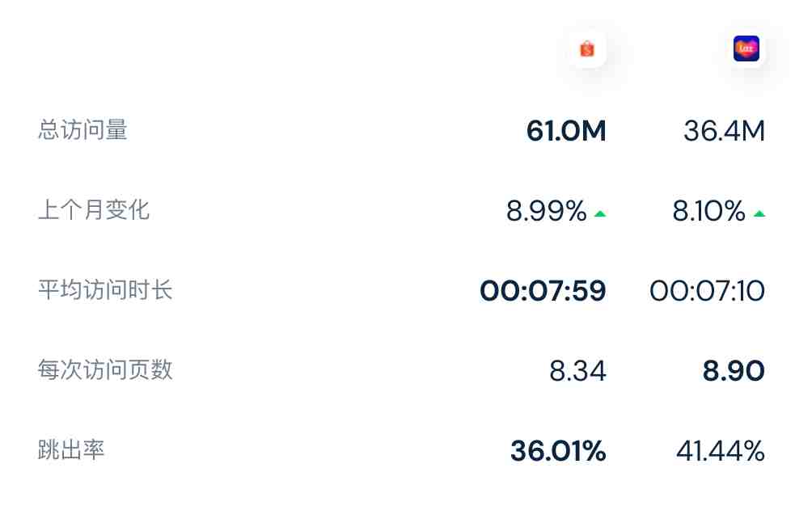Click the white card around Shopee logo
Screen dimensions: 812x506
[x=586, y=48]
